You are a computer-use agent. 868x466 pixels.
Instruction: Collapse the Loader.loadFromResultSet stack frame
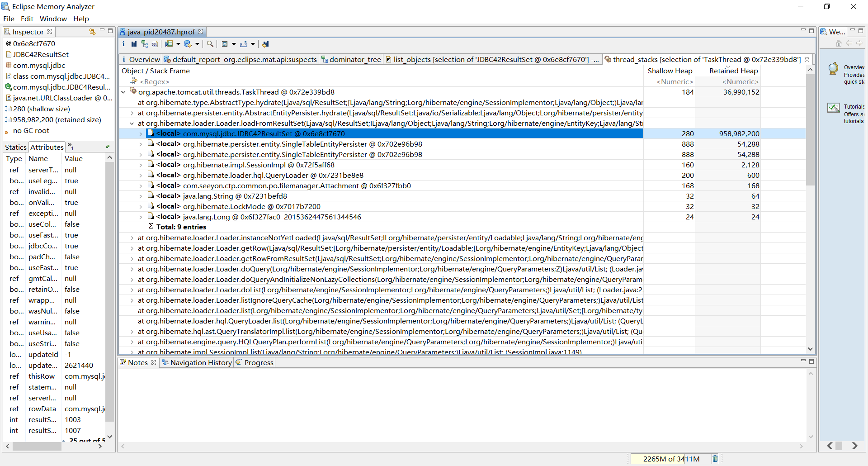132,124
